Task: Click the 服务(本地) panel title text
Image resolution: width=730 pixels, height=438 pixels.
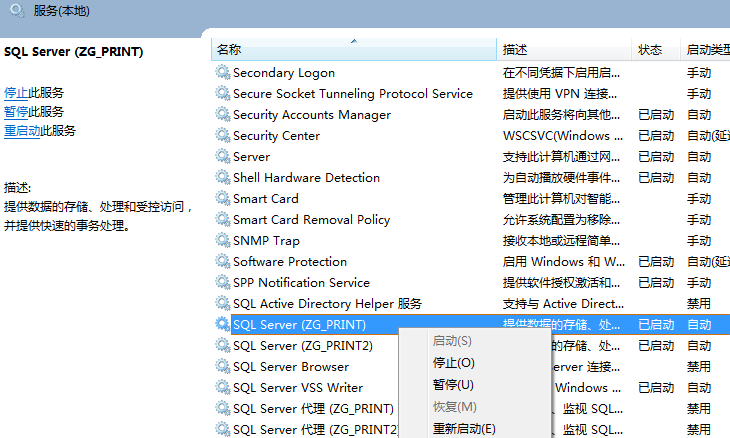Action: tap(61, 10)
